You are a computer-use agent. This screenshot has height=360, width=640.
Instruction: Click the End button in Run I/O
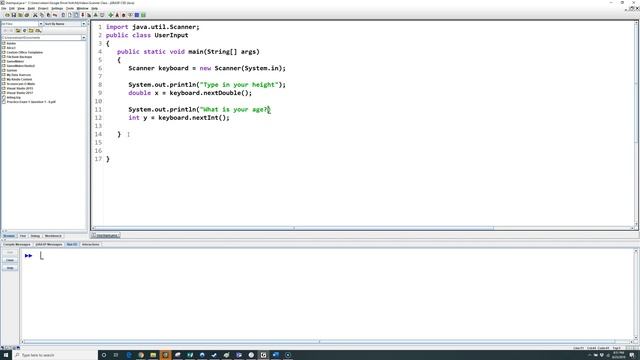[x=10, y=252]
